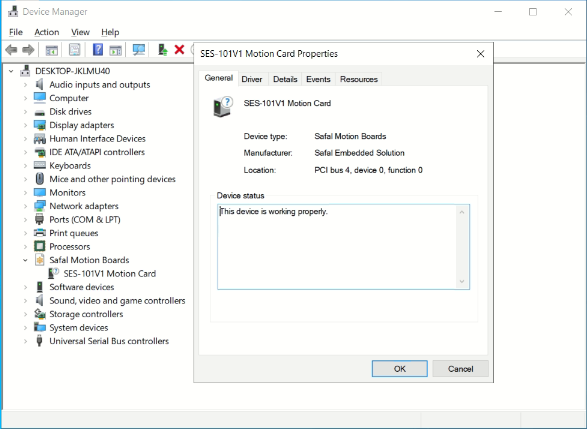Collapse the Safal Motion Boards node
587x429 pixels.
(25, 260)
